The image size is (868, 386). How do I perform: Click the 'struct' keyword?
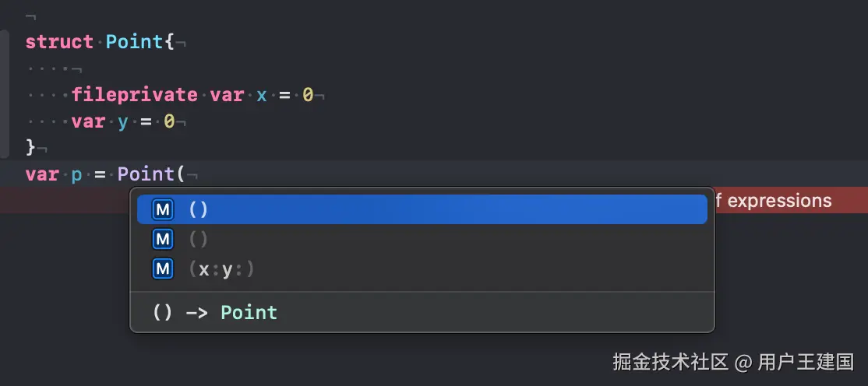[59, 41]
